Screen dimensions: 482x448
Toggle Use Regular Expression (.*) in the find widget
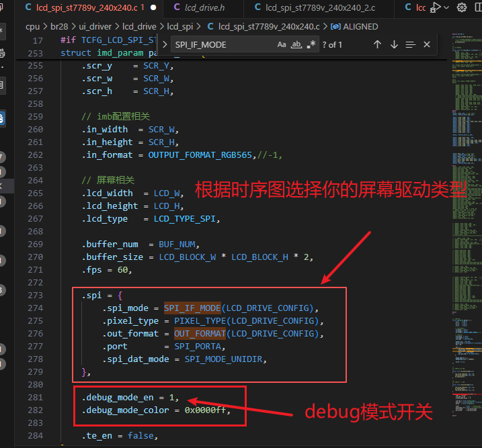[311, 44]
